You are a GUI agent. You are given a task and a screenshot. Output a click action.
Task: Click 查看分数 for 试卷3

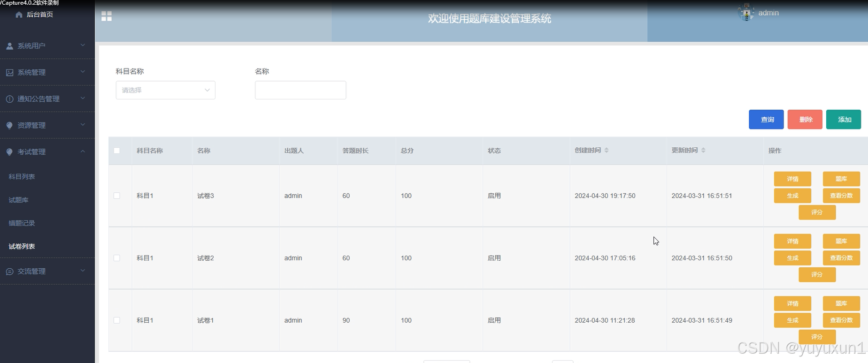[841, 196]
